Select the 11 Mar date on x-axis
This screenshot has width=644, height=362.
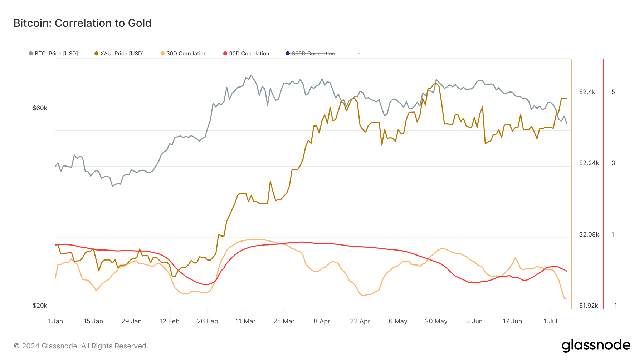[245, 321]
